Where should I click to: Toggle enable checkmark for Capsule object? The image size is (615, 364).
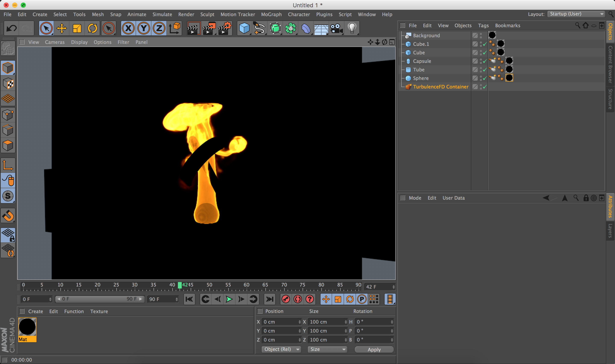[x=485, y=61]
